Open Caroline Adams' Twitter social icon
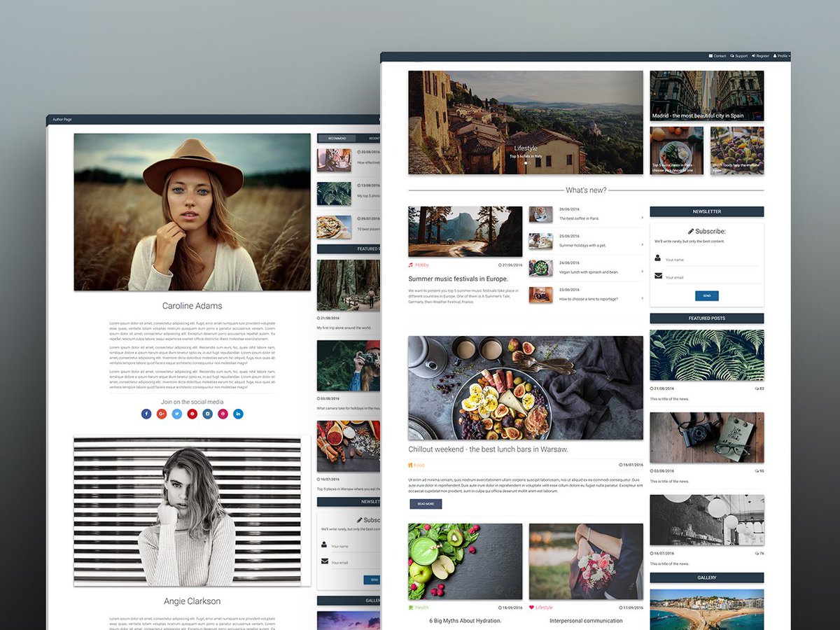 coord(177,414)
